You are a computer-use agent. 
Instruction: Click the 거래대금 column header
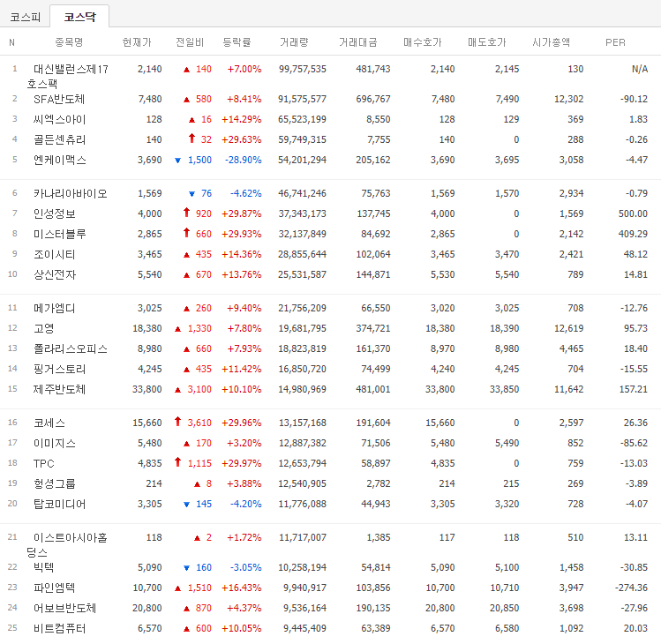point(358,42)
